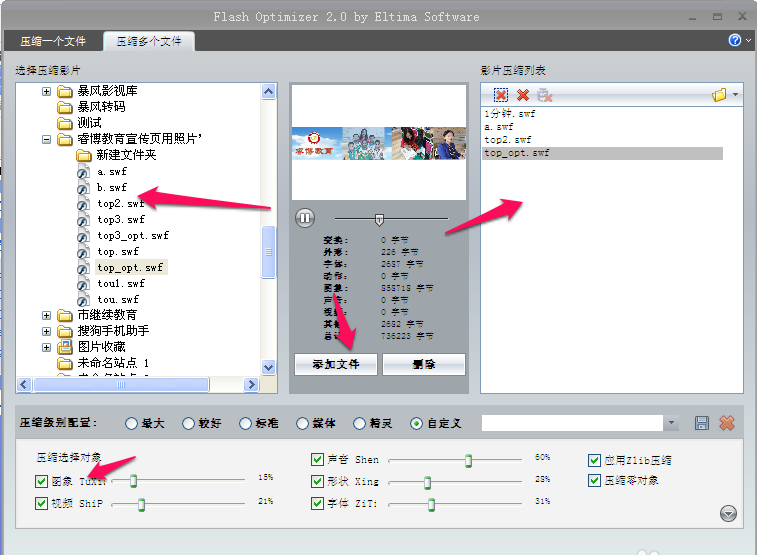
Task: Delete compression profile with orange X icon
Action: click(727, 423)
